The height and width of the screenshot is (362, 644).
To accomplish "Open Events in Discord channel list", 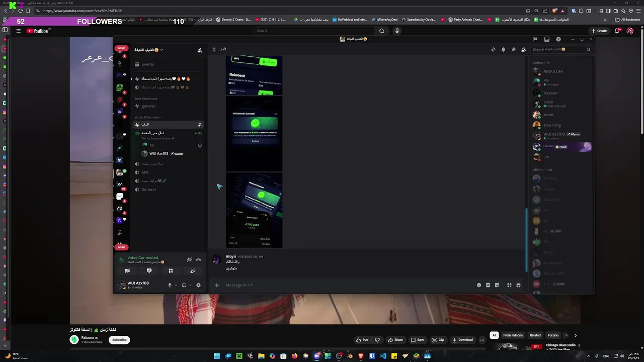I will coord(168,64).
